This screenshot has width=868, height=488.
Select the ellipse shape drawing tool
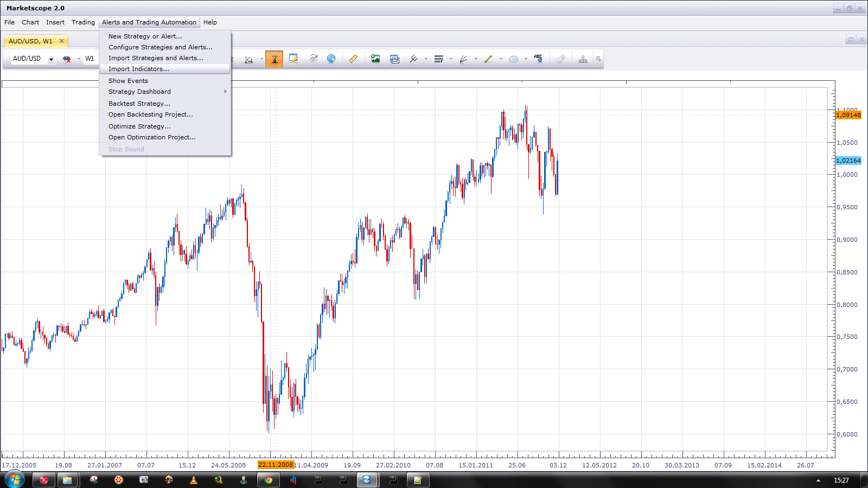click(x=514, y=59)
